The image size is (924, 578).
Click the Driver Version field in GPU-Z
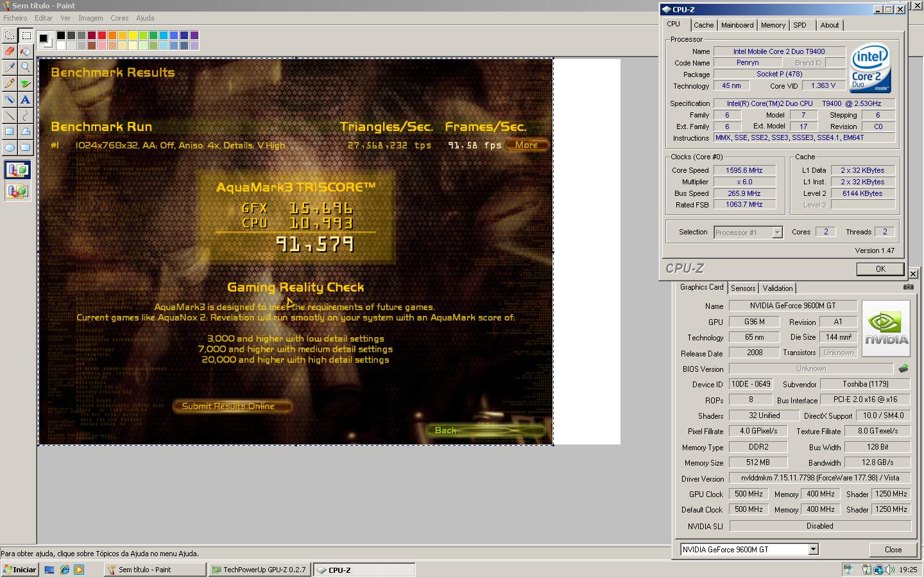click(x=820, y=478)
